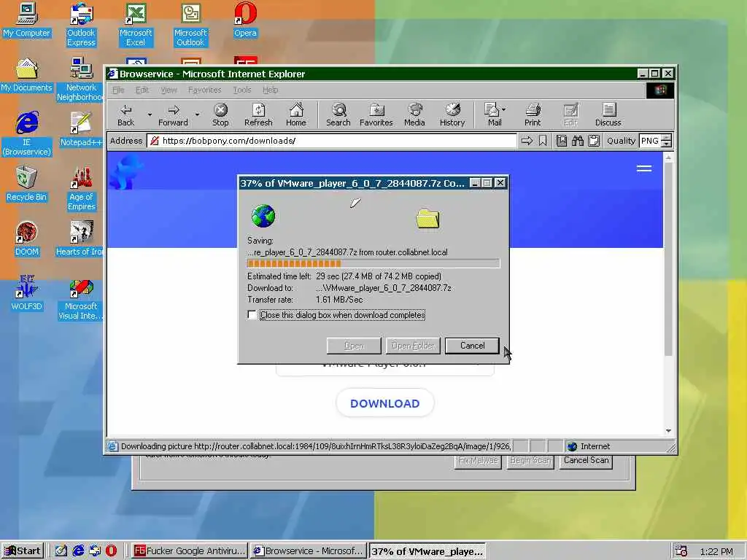Click the scrollbar down arrow
Viewport: 747px width, 560px height.
tap(668, 430)
